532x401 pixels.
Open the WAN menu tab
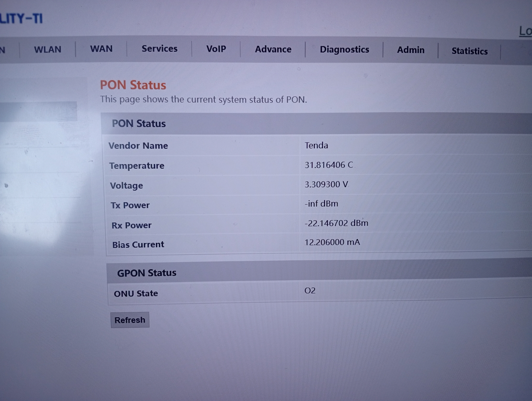[101, 49]
